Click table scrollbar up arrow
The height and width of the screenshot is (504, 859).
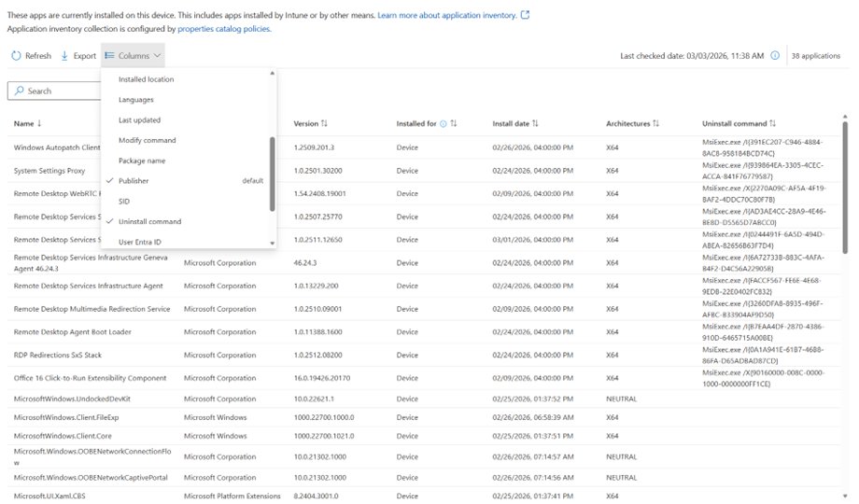coord(845,117)
